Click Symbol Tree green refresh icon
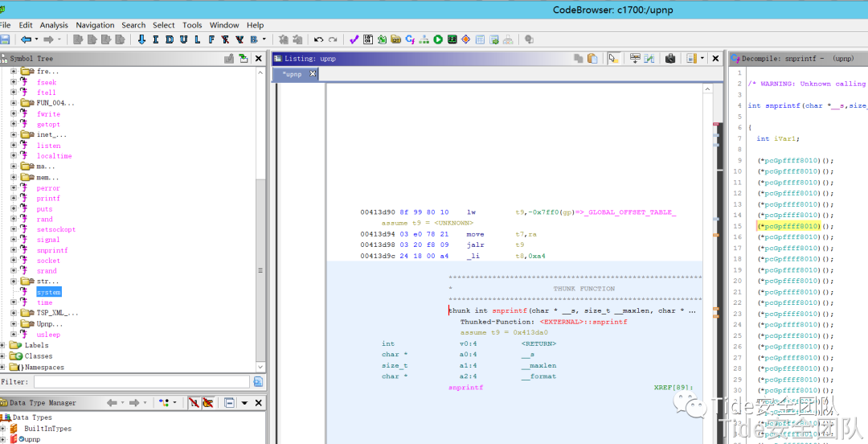 [244, 58]
